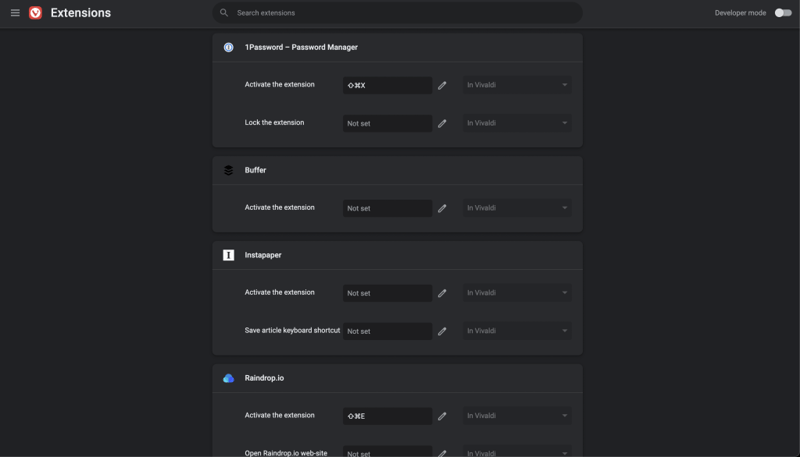Edit 1Password activate shortcut pencil icon
Viewport: 800px width, 457px height.
pyautogui.click(x=442, y=86)
